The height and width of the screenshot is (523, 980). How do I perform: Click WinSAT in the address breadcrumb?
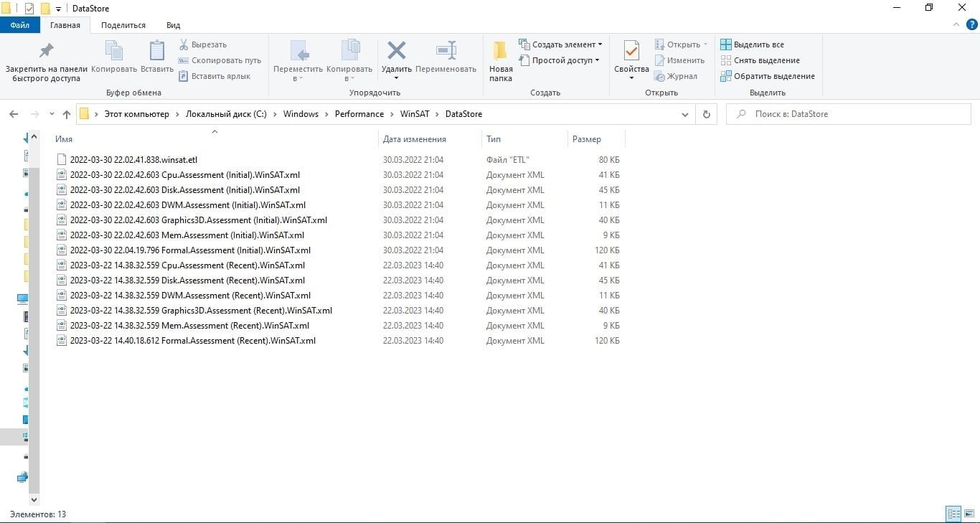pos(415,114)
